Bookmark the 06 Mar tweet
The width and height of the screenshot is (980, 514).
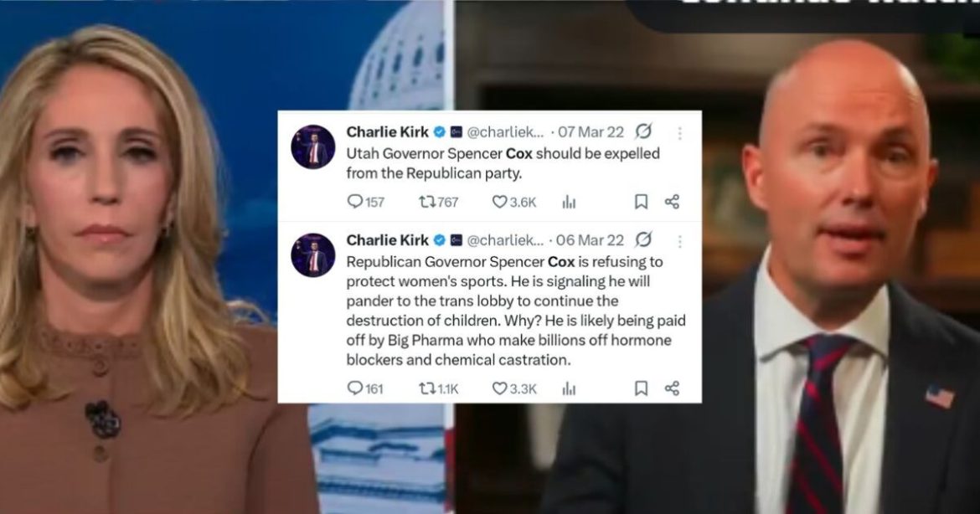pyautogui.click(x=641, y=388)
